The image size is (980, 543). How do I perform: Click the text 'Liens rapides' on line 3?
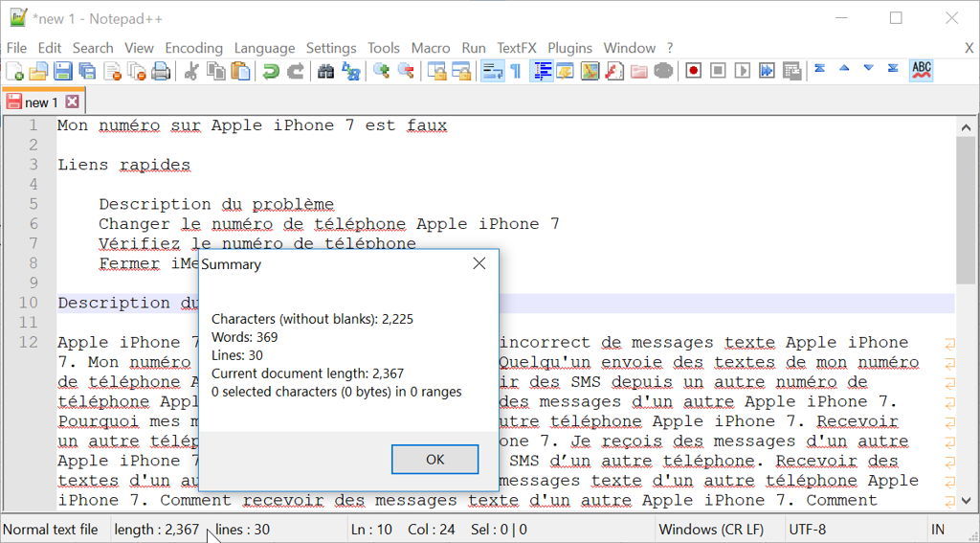(x=123, y=165)
